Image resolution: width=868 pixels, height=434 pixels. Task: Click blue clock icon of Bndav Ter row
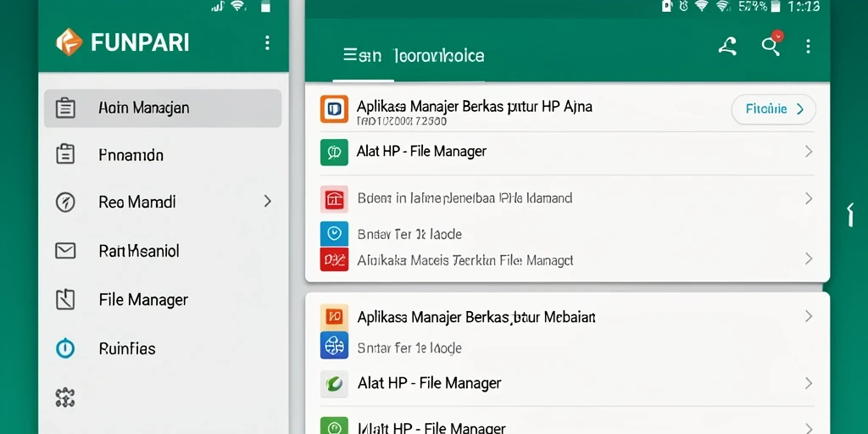point(334,234)
